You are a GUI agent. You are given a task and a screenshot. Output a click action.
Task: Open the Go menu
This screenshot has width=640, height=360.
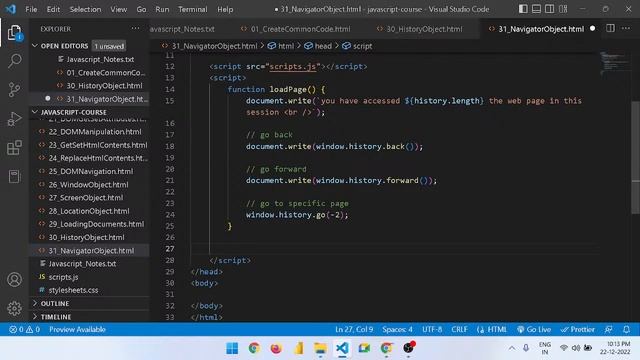[141, 9]
